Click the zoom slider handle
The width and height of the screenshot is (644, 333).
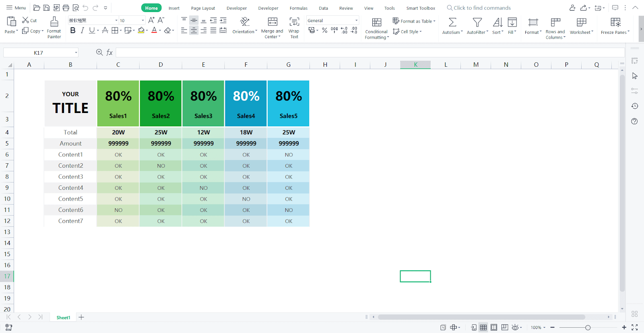tap(588, 328)
